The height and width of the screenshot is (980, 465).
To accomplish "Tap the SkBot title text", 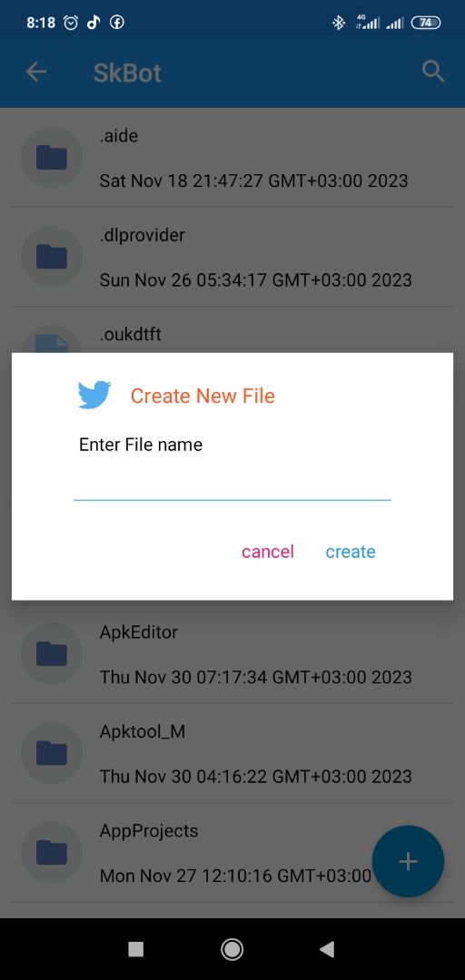I will (127, 73).
